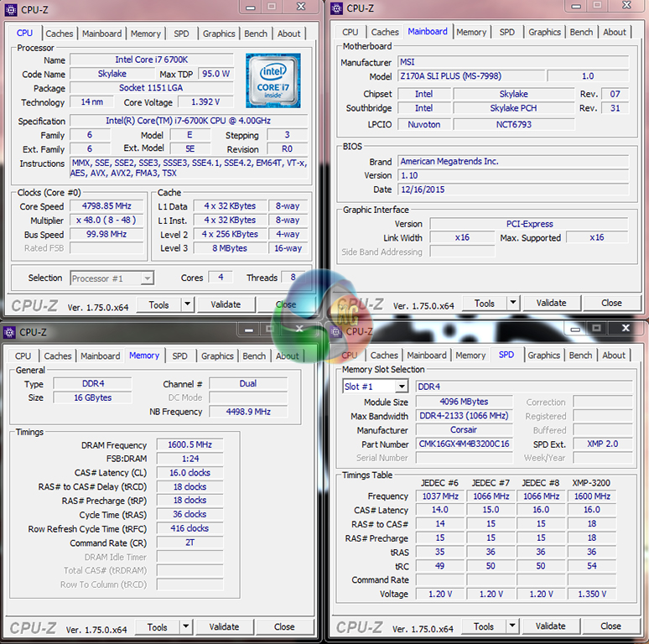Click Tools button in Mainboard window
The height and width of the screenshot is (644, 649).
[485, 303]
